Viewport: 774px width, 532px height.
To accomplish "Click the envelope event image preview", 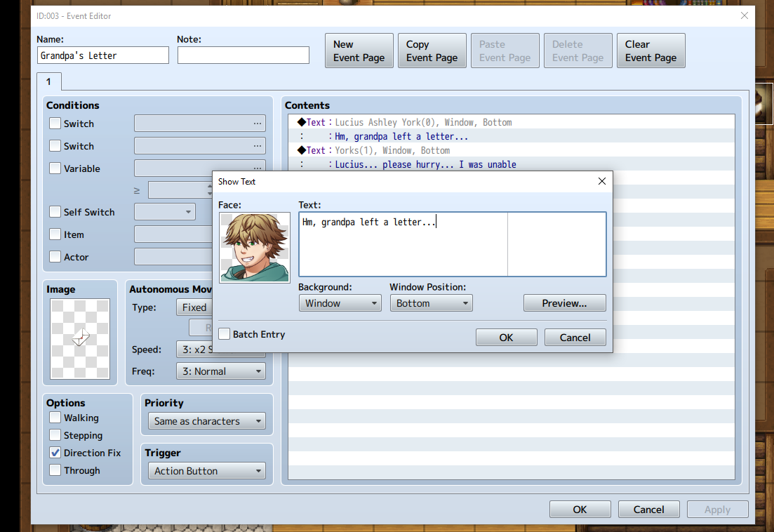I will click(80, 338).
